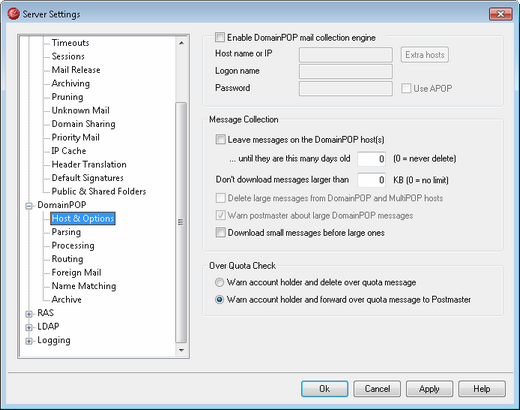
Task: Collapse the DomainPOP tree node
Action: (x=29, y=206)
